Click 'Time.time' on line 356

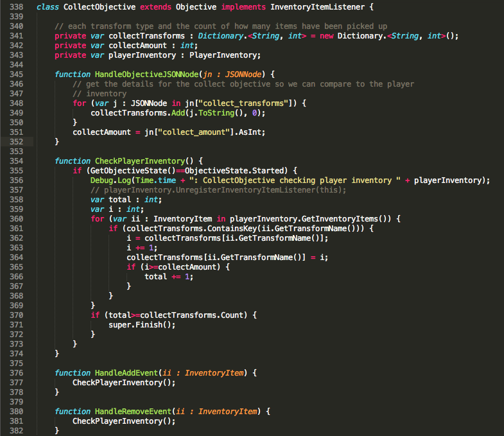point(155,180)
